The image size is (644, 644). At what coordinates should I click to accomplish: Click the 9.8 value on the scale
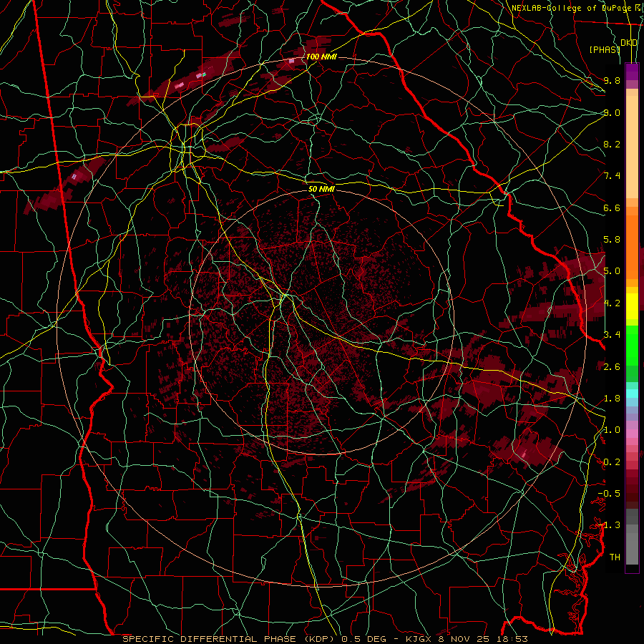[x=612, y=80]
